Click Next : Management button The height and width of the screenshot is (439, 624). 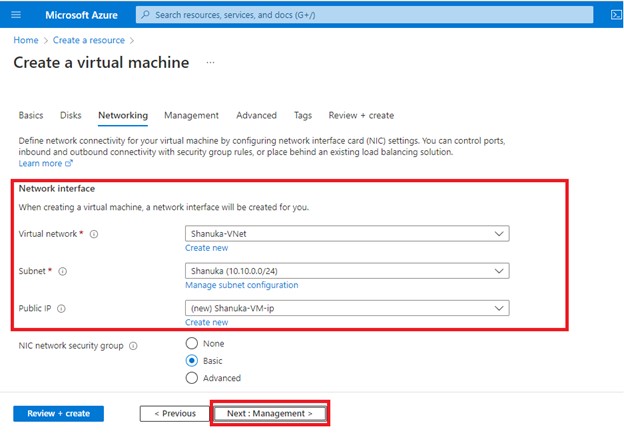pyautogui.click(x=269, y=413)
